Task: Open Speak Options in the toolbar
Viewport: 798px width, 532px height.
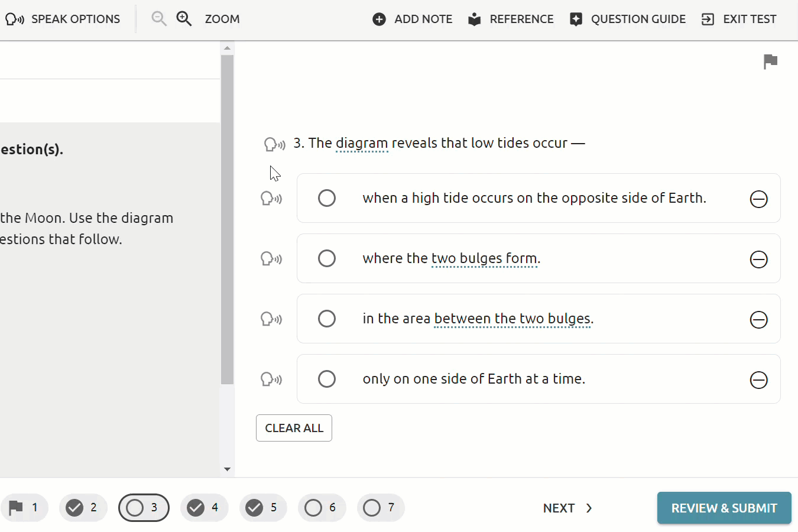Action: click(x=63, y=19)
